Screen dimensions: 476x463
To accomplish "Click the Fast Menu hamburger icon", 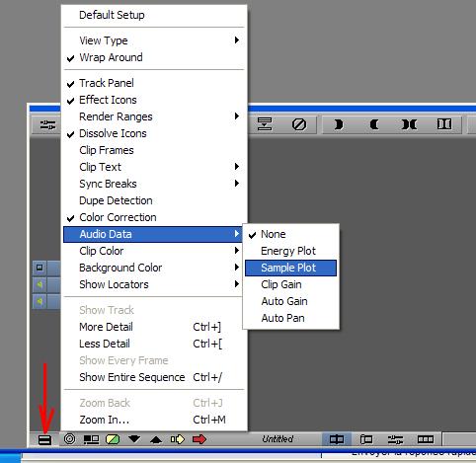I will (44, 439).
